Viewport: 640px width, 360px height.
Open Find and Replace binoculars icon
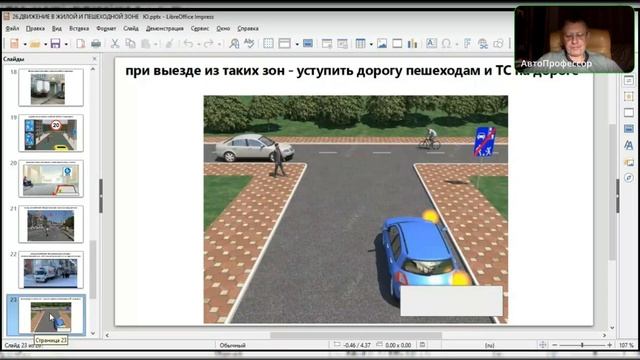pos(234,43)
